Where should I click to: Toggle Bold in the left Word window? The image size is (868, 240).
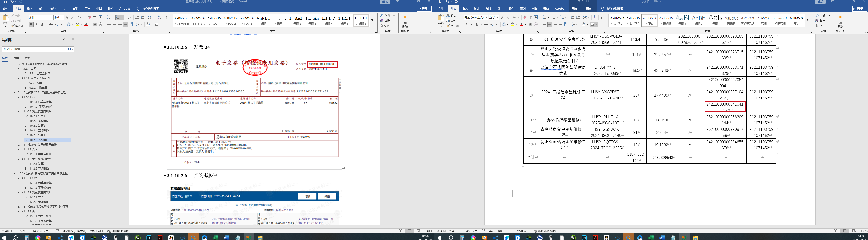31,24
